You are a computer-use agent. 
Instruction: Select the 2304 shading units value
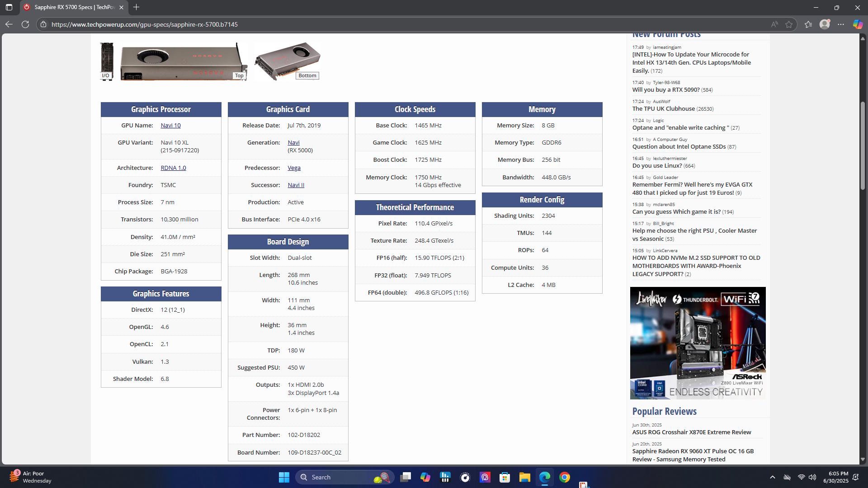(x=548, y=216)
